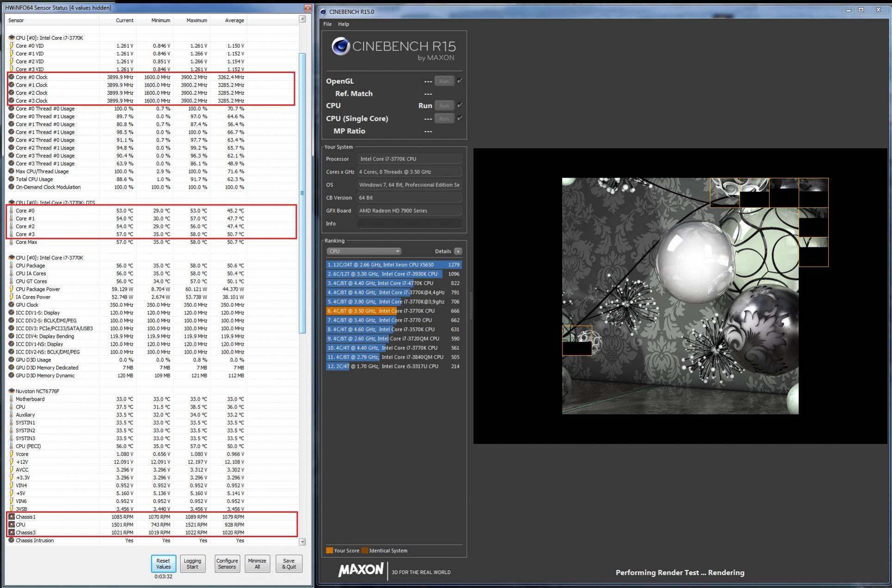Click the Configure Sensors button
Viewport: 892px width, 588px height.
point(227,563)
